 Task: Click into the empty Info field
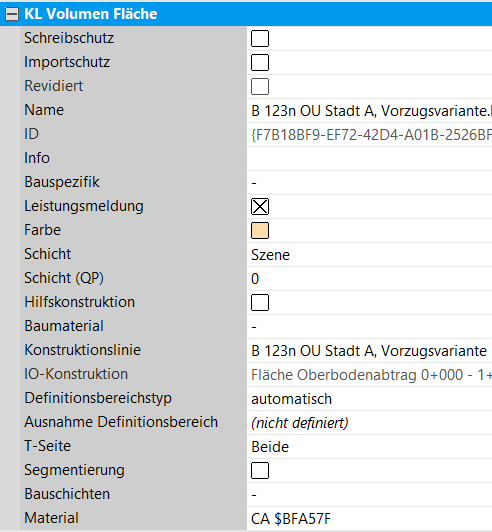tap(370, 159)
